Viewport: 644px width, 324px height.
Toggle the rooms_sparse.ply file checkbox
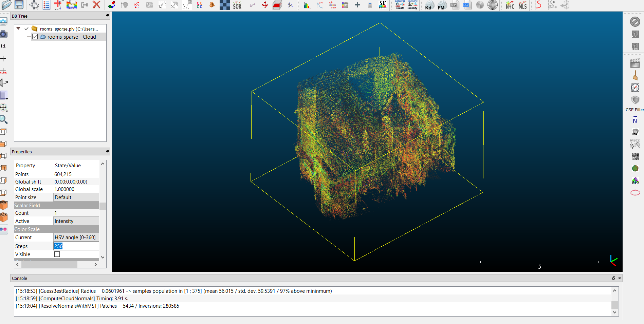tap(26, 28)
